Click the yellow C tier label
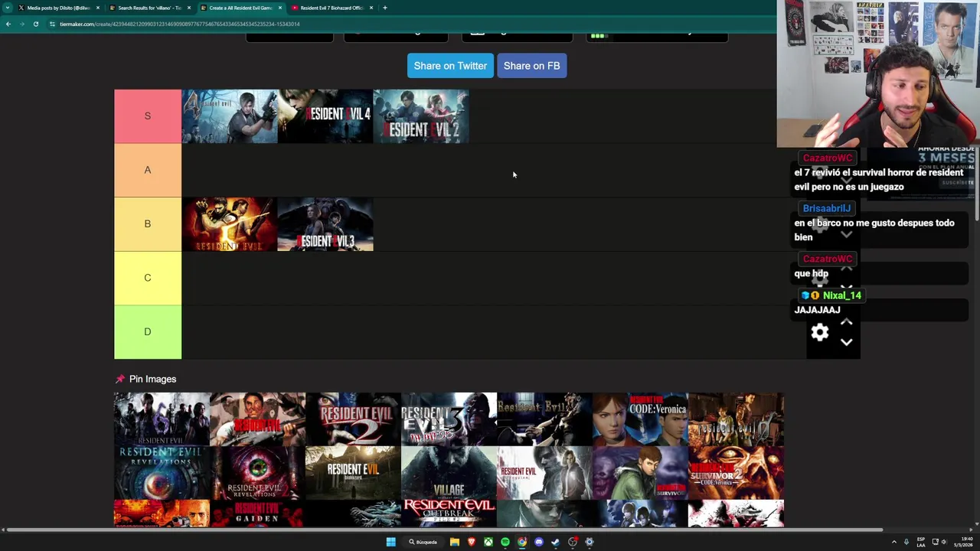 [148, 278]
